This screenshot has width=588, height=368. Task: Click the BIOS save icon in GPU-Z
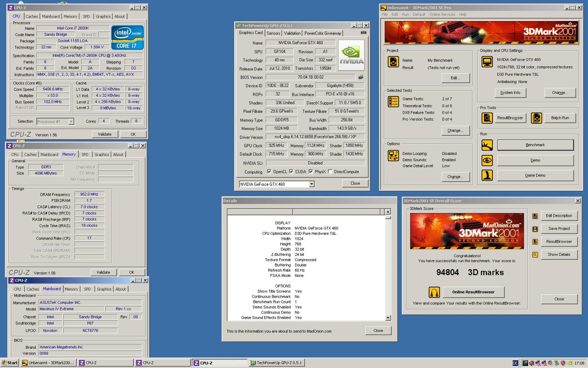361,77
